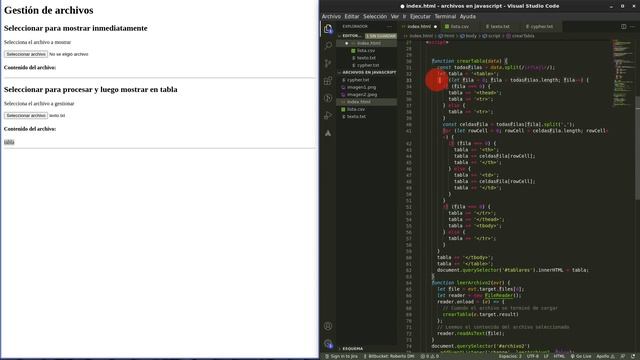Click the language mode HTML in status bar
This screenshot has height=360, width=640.
coord(559,356)
